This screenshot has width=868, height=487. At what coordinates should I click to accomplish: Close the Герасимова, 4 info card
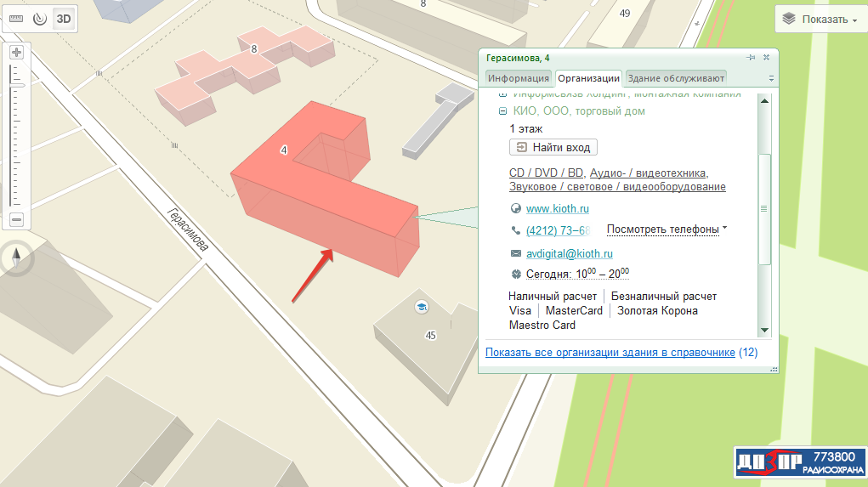[767, 58]
